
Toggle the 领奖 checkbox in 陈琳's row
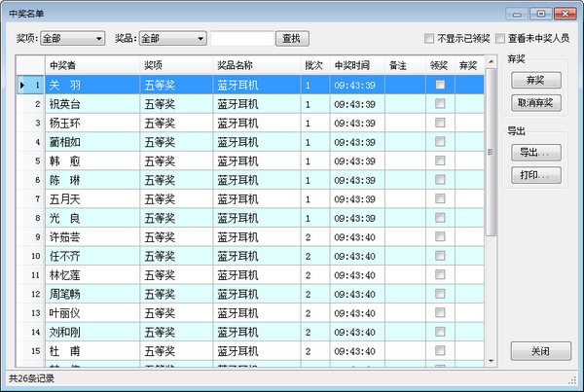point(440,180)
